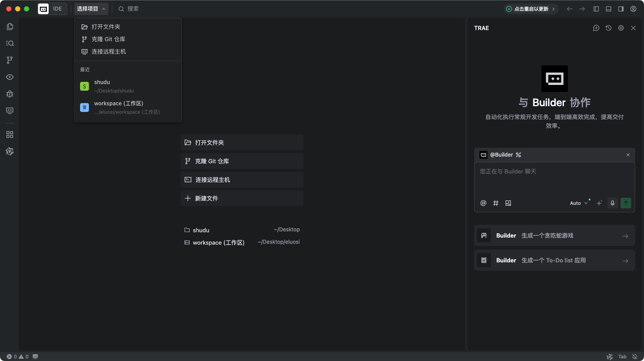The width and height of the screenshot is (644, 361).
Task: Collapse the 选择项目 project dropdown
Action: click(x=91, y=9)
